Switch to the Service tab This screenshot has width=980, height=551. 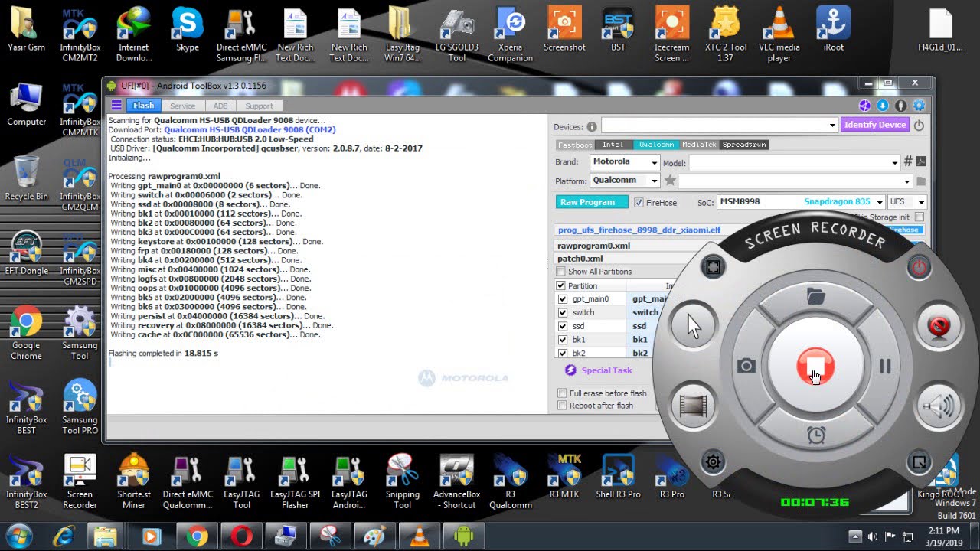[182, 106]
